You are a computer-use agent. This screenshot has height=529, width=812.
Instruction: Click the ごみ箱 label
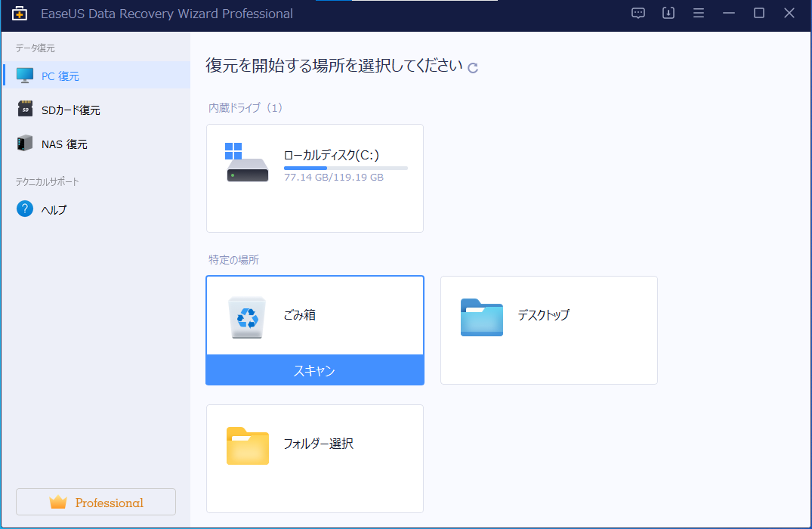pos(299,314)
